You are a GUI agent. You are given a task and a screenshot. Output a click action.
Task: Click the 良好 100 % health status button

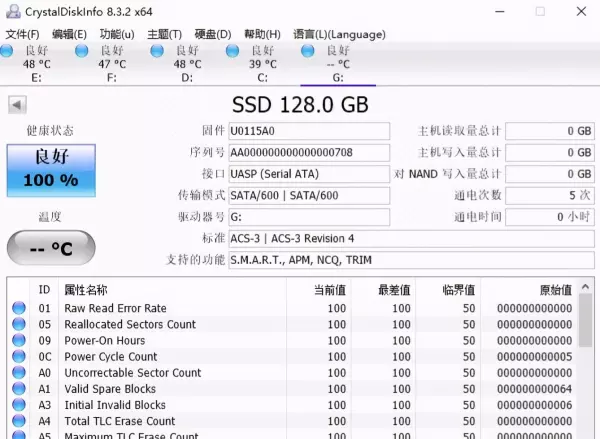tap(51, 171)
